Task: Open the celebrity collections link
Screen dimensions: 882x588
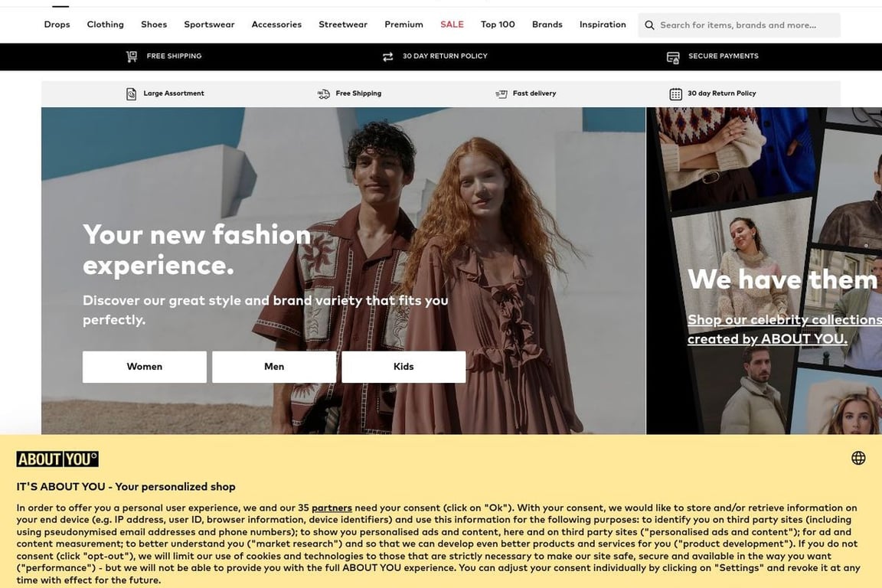Action: click(x=784, y=329)
